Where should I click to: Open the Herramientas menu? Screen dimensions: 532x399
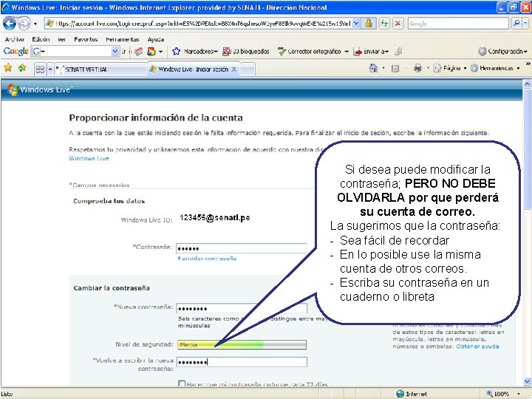[x=123, y=39]
